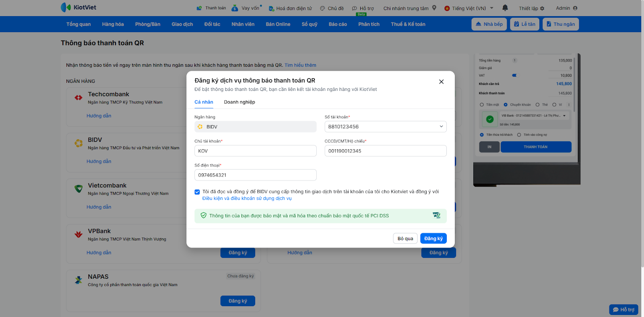This screenshot has height=317, width=644.
Task: Open Vay vốn from top bar
Action: (246, 8)
